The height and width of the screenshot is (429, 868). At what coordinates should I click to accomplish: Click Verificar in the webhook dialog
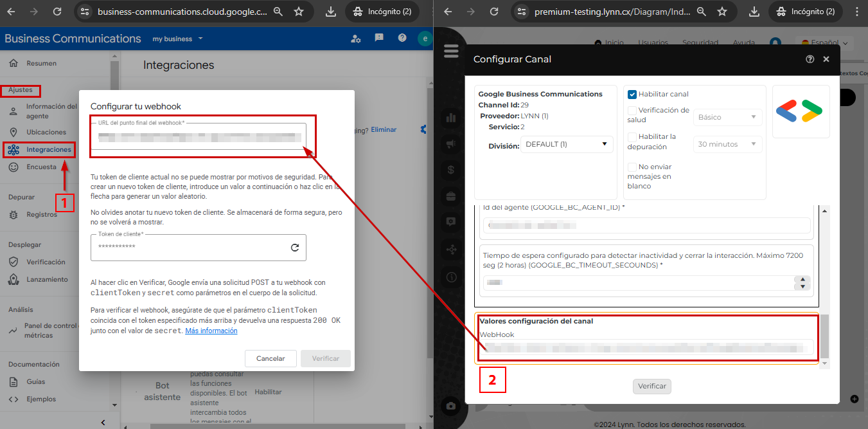click(326, 358)
